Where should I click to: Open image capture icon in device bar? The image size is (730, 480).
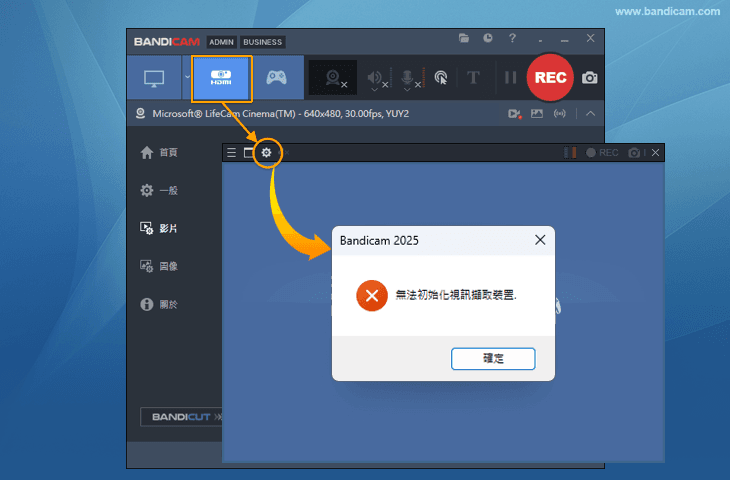point(537,114)
